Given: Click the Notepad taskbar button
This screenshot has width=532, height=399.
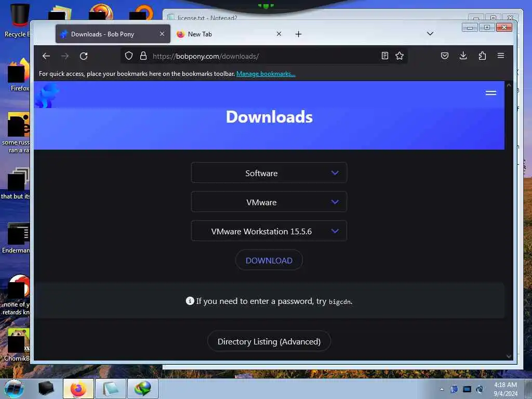Looking at the screenshot, I should (111, 389).
